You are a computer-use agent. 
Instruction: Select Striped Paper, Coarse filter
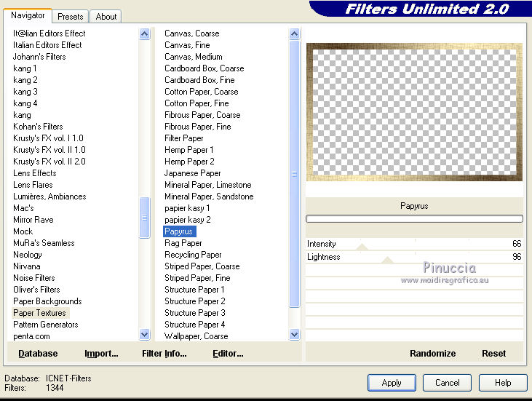202,266
